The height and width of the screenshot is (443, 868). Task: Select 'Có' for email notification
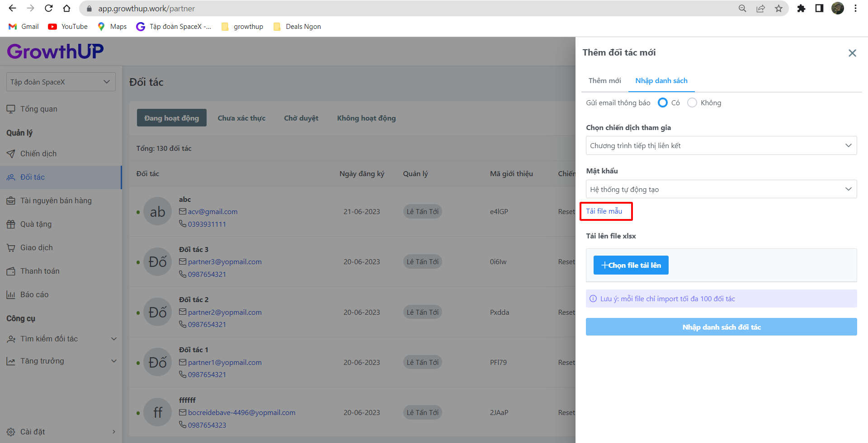[663, 103]
